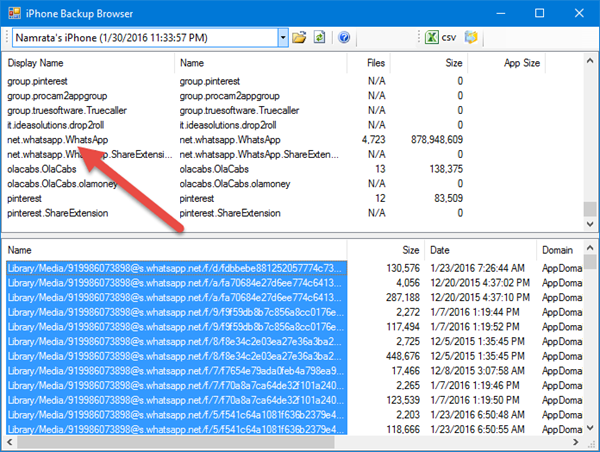Sort apps by Display Name column
Image resolution: width=600 pixels, height=452 pixels.
[35, 63]
